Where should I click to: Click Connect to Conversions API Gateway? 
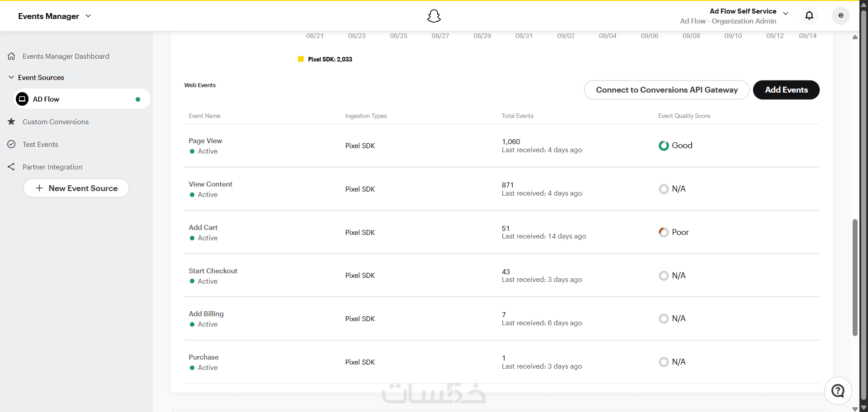click(x=666, y=90)
